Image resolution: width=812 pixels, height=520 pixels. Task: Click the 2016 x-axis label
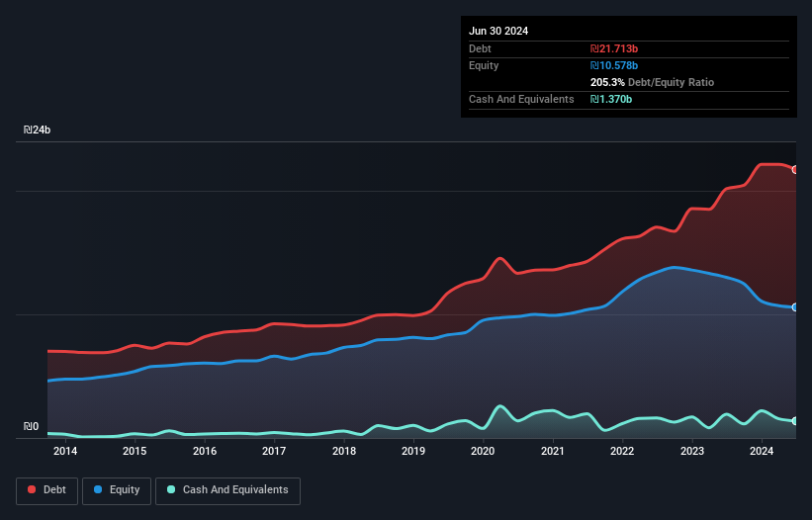[x=205, y=451]
